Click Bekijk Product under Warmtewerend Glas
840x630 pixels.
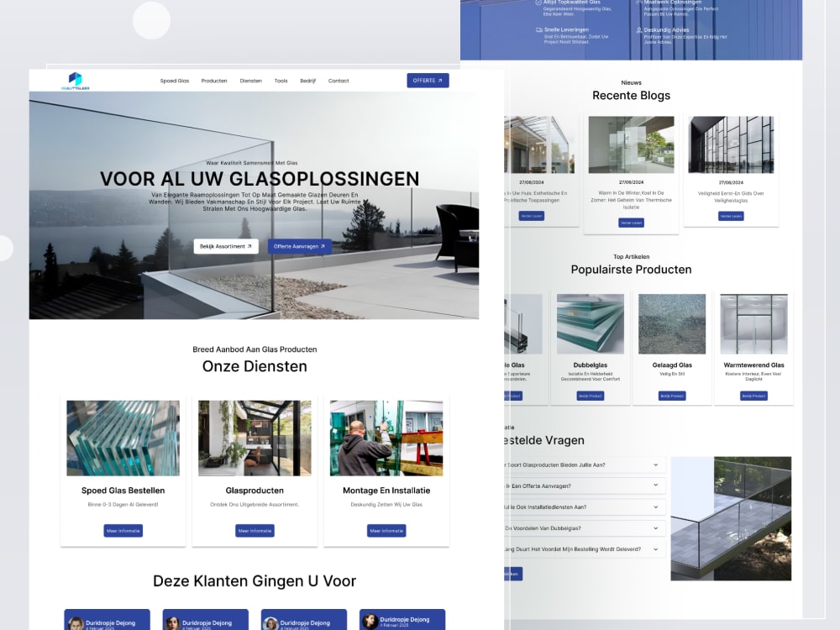[x=753, y=396]
